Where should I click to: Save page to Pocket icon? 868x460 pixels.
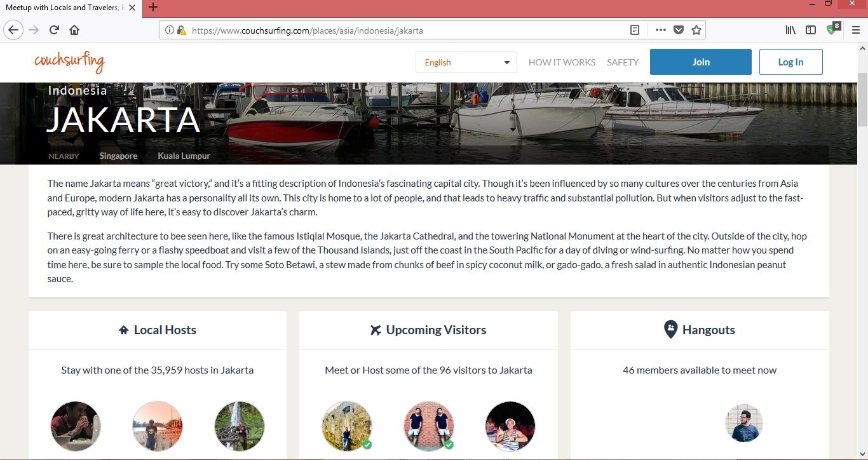point(678,30)
